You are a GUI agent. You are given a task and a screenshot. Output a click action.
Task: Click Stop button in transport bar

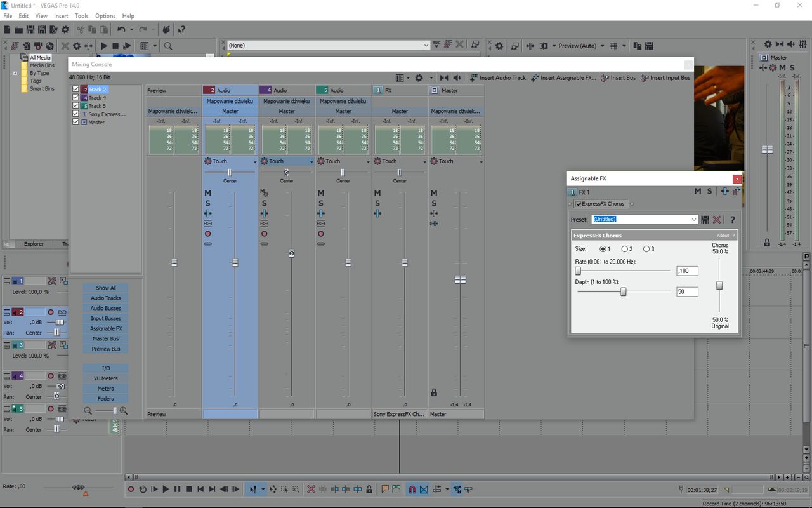[188, 489]
